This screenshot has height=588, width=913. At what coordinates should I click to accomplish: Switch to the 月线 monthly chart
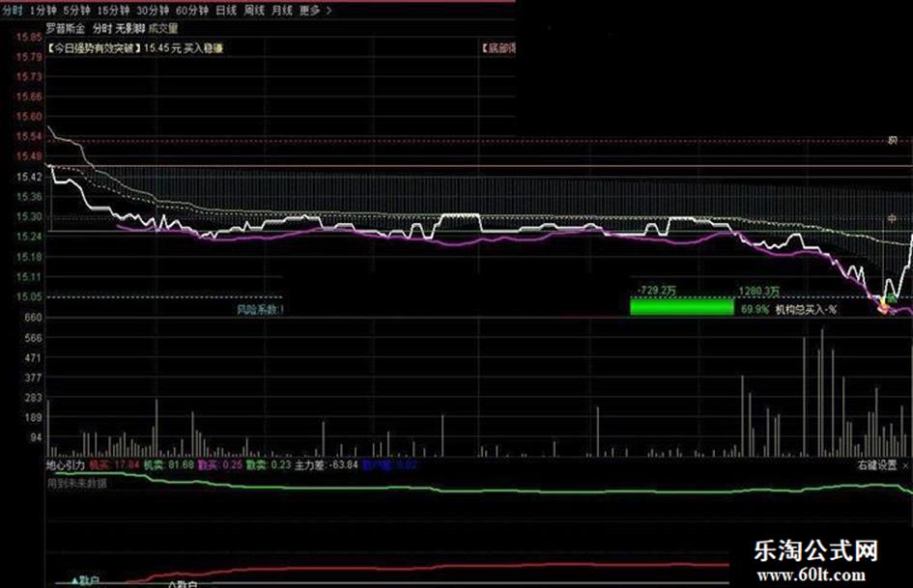282,11
